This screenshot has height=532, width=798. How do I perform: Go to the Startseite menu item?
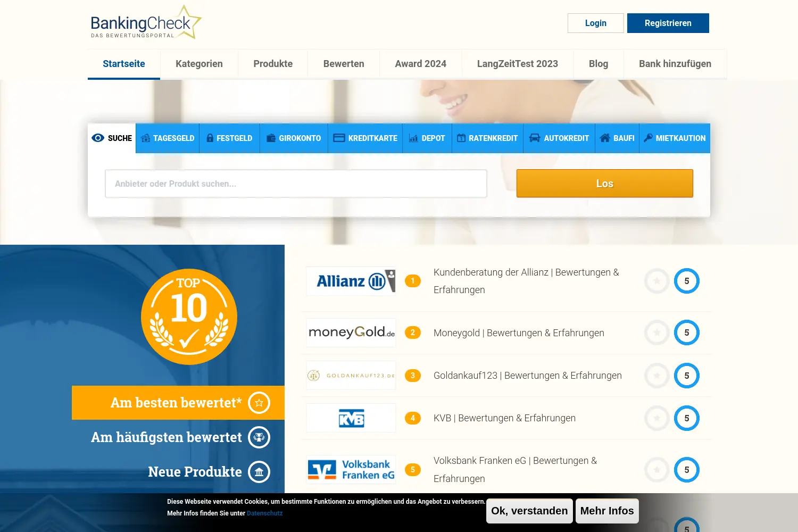[124, 64]
